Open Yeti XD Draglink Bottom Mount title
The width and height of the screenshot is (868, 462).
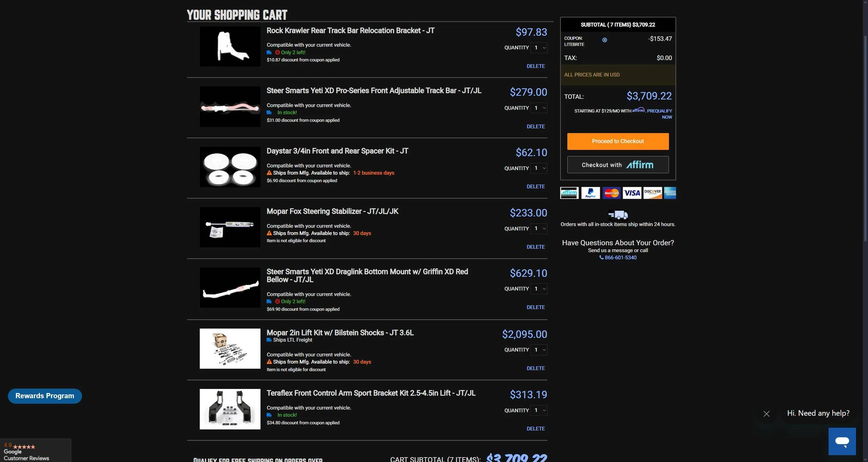pyautogui.click(x=367, y=275)
